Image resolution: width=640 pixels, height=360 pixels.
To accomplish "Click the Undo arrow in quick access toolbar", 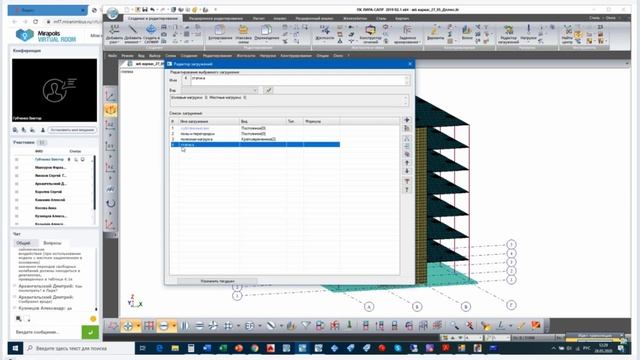I will 152,9.
